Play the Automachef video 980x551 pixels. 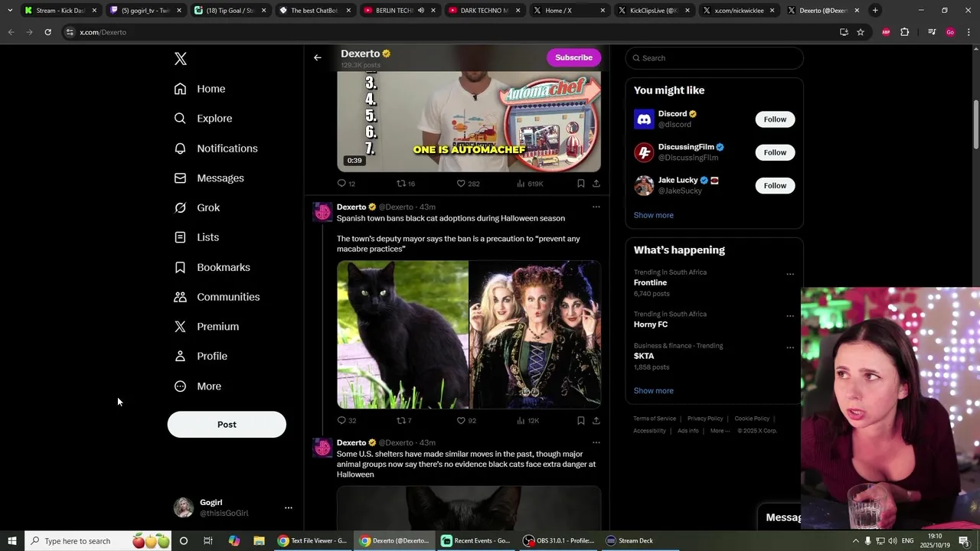tap(469, 122)
